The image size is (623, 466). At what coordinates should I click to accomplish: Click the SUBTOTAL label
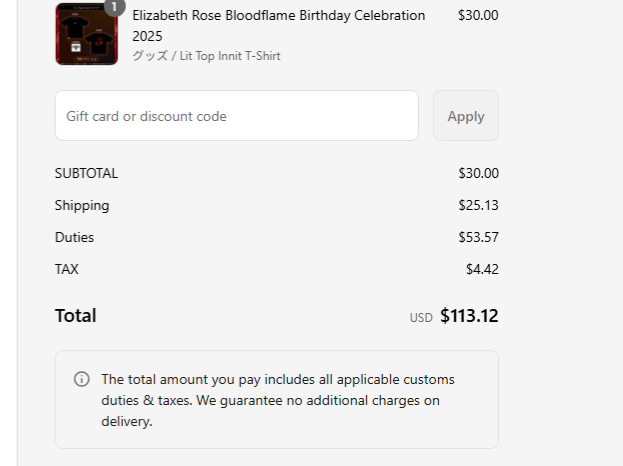point(86,173)
